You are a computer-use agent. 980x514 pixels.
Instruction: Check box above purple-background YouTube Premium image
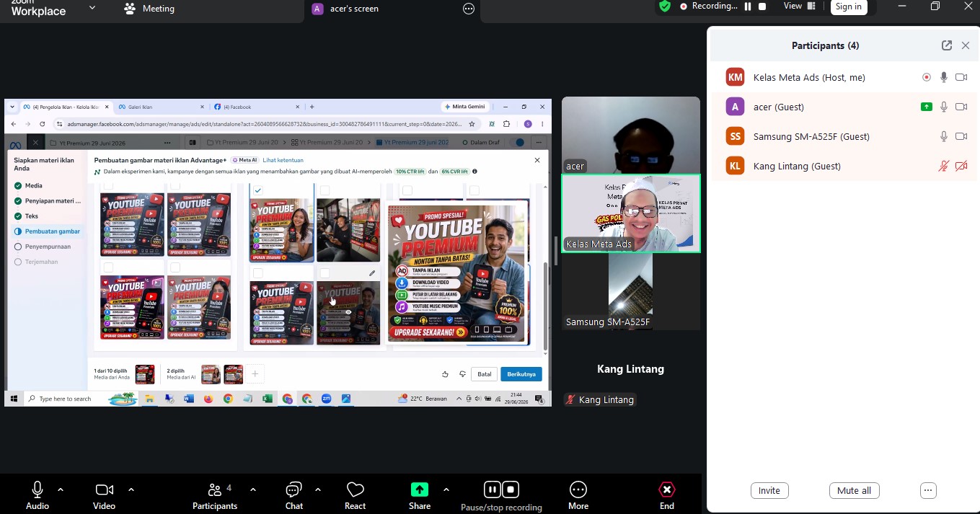coord(108,267)
